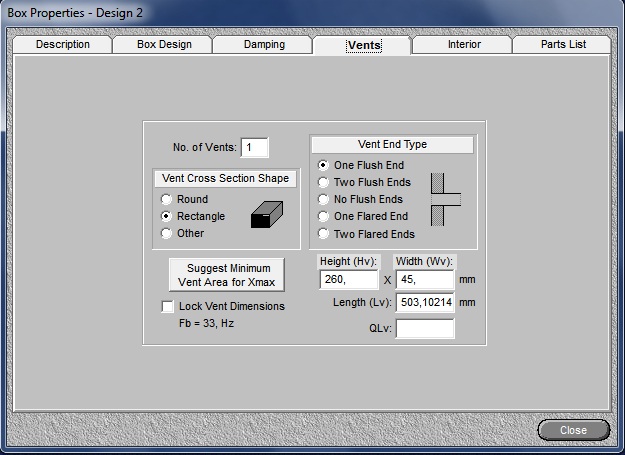Select the Rectangle vent shape option
The height and width of the screenshot is (455, 625).
(x=167, y=216)
